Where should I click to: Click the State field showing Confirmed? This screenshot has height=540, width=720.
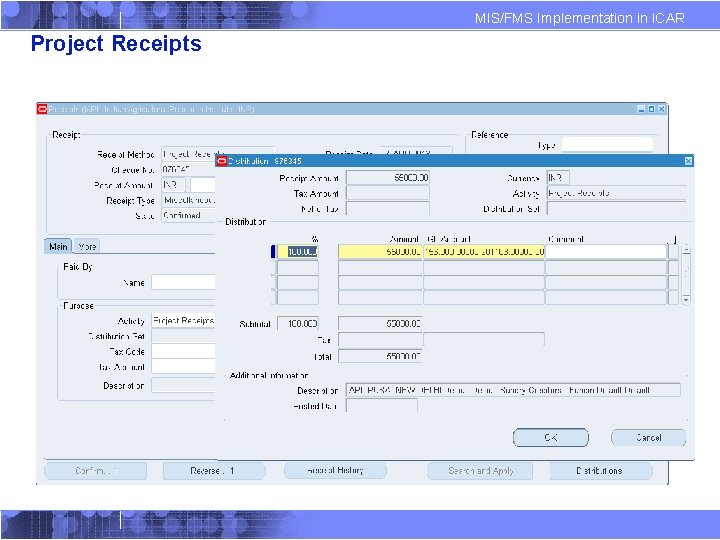click(188, 215)
